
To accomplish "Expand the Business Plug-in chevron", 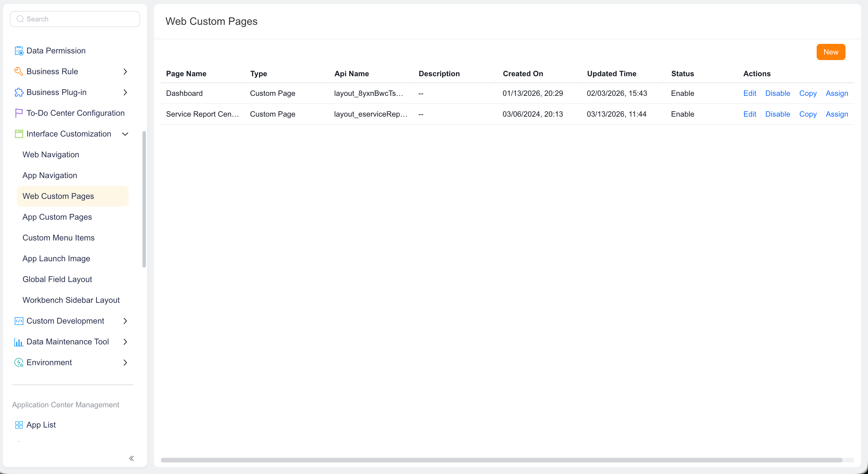I will (x=125, y=92).
